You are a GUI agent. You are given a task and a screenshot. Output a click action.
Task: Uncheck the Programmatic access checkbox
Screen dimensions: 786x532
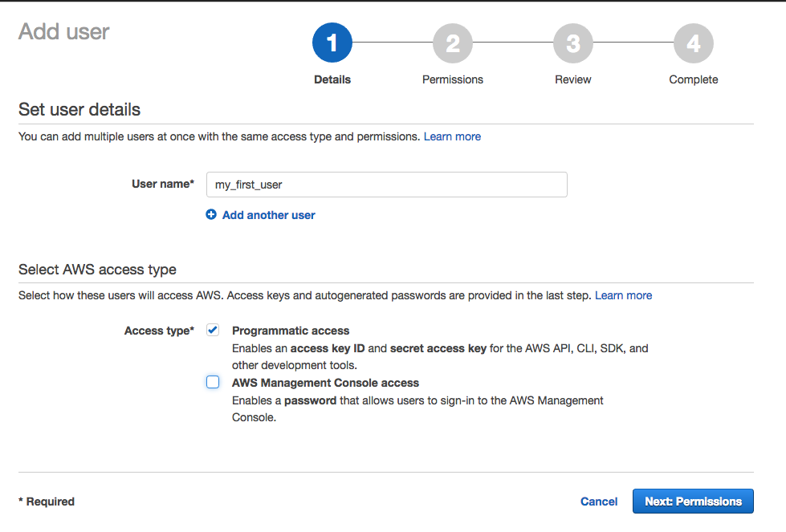pos(213,330)
